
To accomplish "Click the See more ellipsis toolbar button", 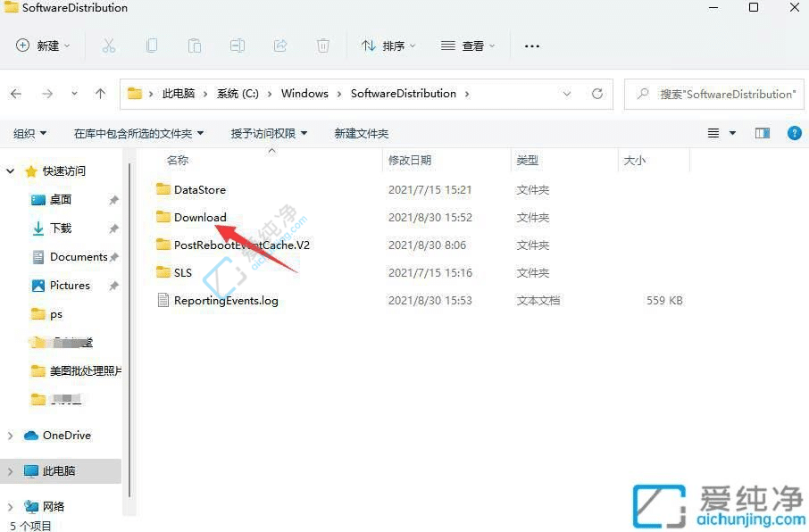I will tap(531, 46).
